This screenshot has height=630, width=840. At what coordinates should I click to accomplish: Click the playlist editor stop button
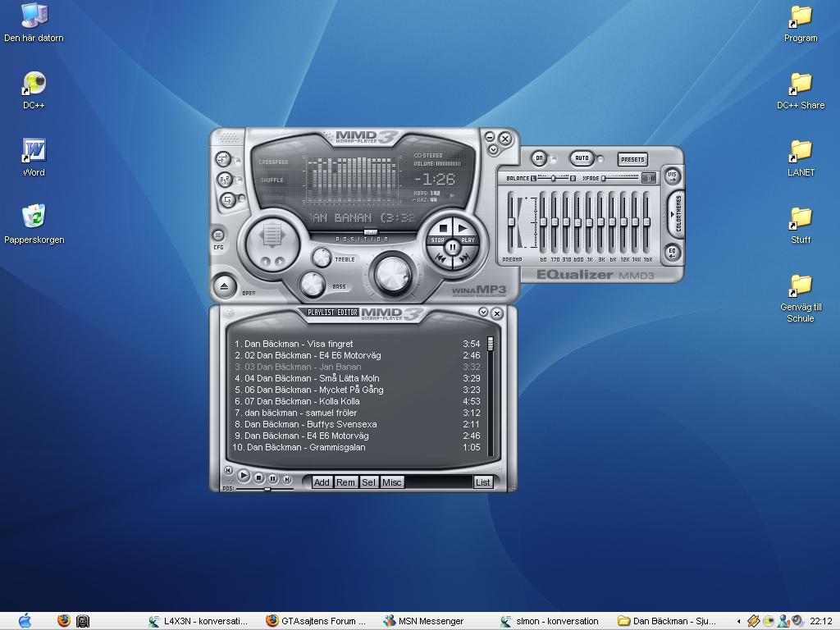258,477
